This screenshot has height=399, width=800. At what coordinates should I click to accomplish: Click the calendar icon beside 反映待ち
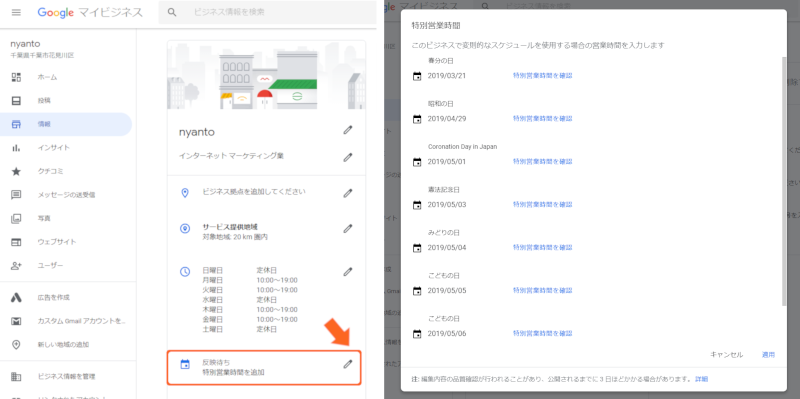tap(185, 364)
